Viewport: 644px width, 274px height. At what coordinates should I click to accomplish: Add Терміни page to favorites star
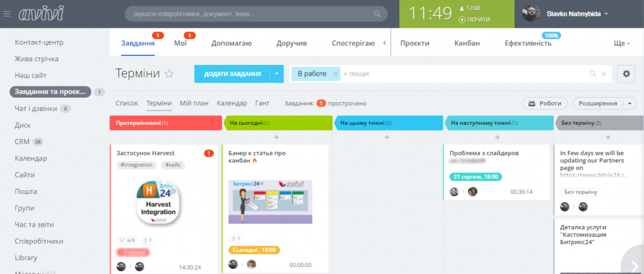click(169, 74)
